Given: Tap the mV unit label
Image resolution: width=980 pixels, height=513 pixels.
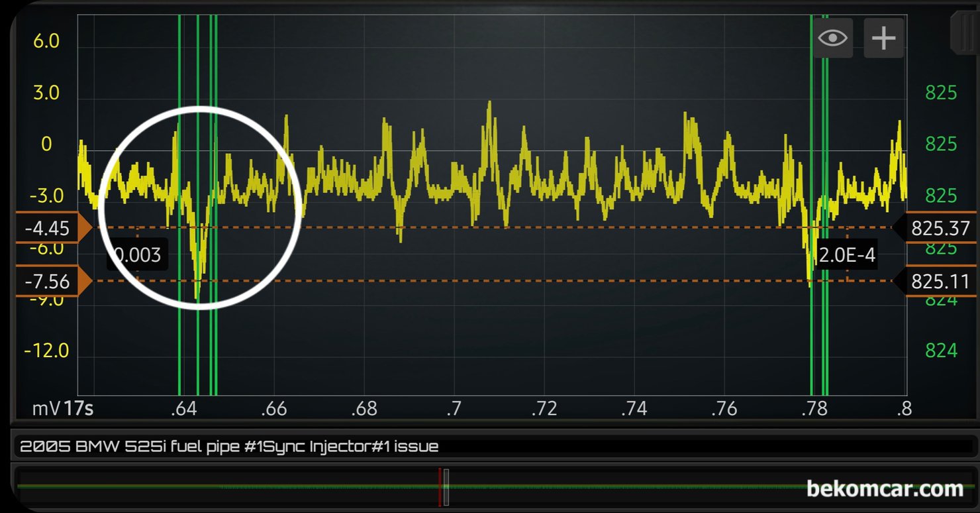Looking at the screenshot, I should (46, 408).
